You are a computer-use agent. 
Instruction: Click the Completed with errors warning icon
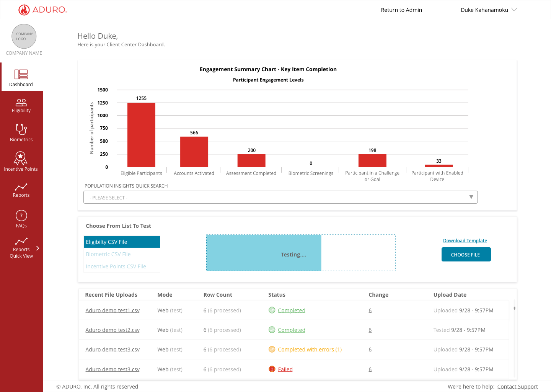[272, 349]
